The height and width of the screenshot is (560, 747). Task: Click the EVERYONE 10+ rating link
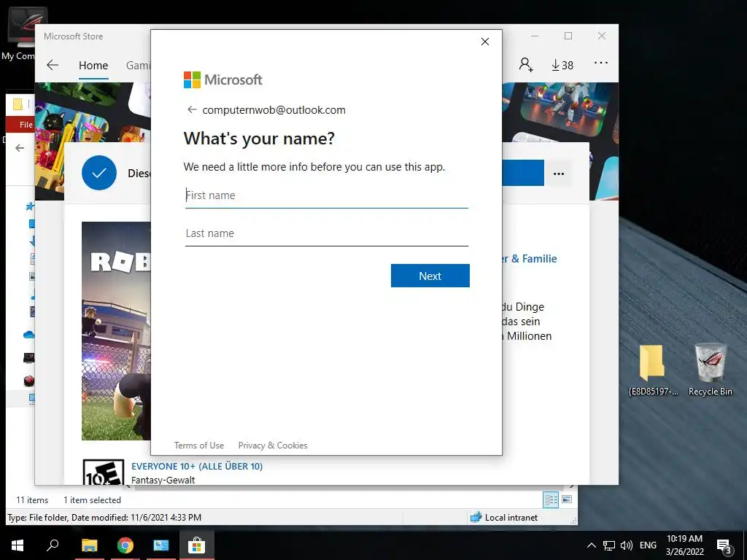[x=197, y=466]
